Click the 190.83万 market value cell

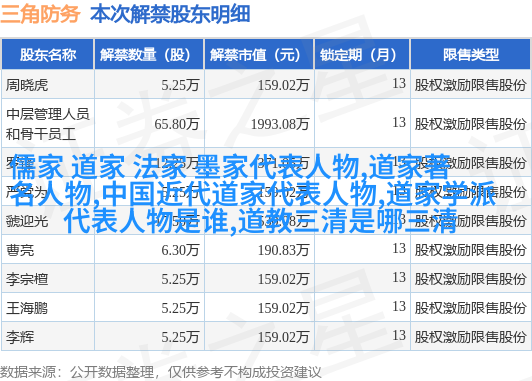click(x=283, y=250)
